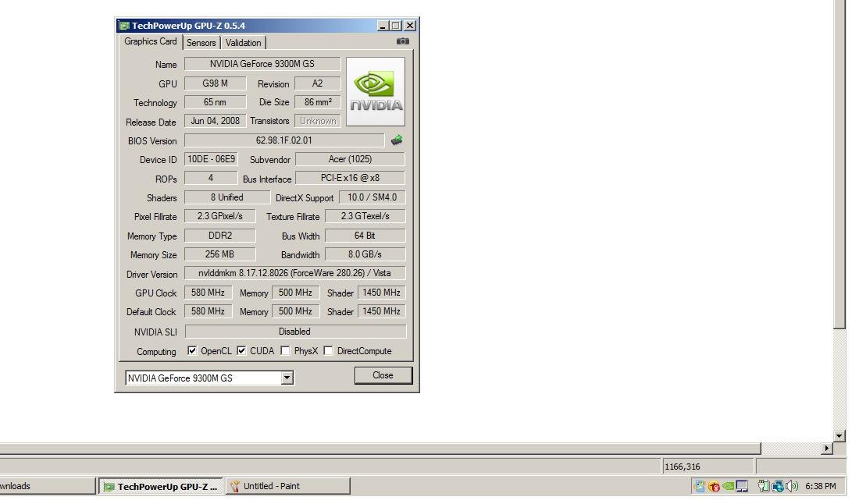Click the Die Size field 86 mm²
Image resolution: width=852 pixels, height=504 pixels.
(317, 102)
